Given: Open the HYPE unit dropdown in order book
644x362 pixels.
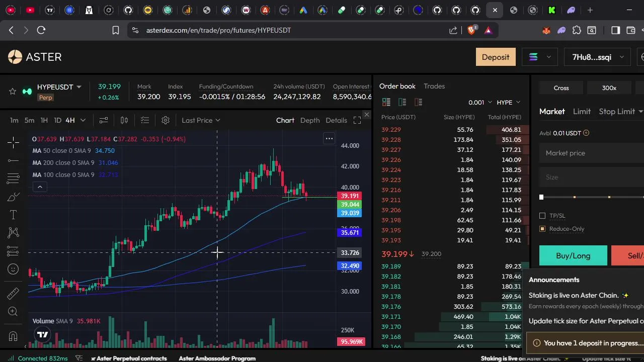Looking at the screenshot, I should (x=508, y=102).
